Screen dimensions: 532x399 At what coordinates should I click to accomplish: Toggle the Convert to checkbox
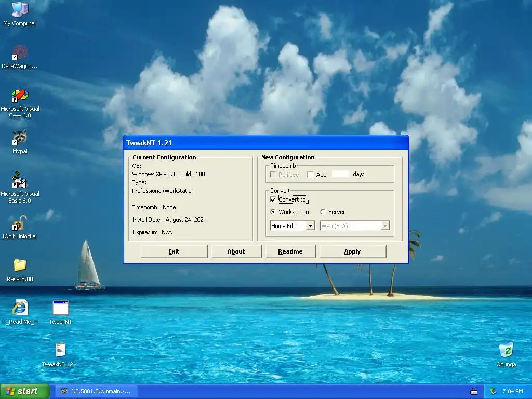[x=273, y=199]
